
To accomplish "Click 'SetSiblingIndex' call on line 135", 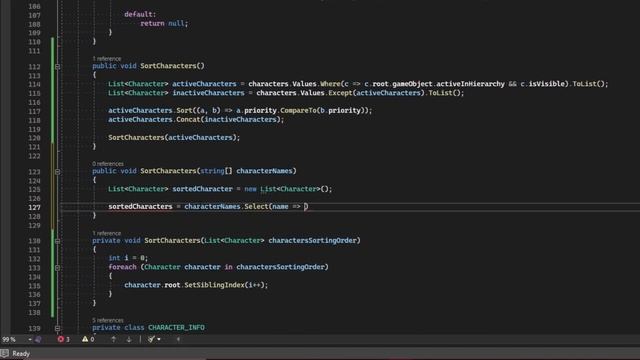I will tap(214, 285).
